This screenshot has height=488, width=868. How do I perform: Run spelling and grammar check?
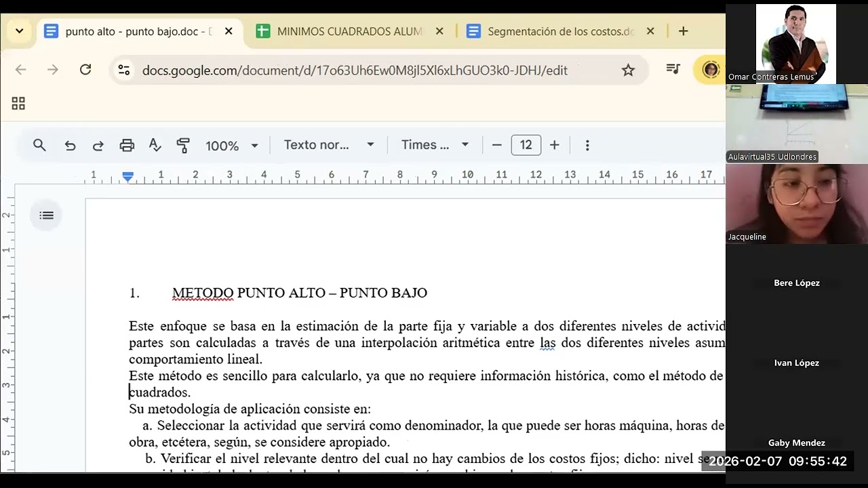coord(155,145)
